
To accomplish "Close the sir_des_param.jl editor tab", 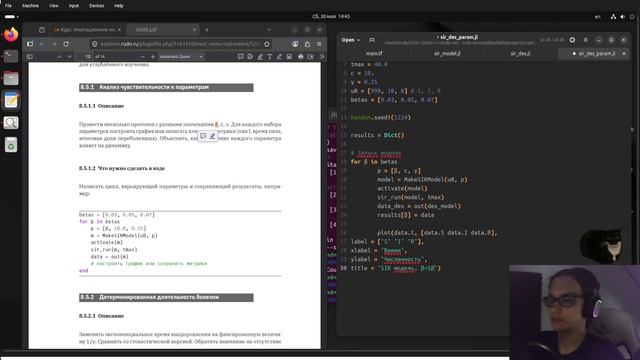I will (x=624, y=53).
